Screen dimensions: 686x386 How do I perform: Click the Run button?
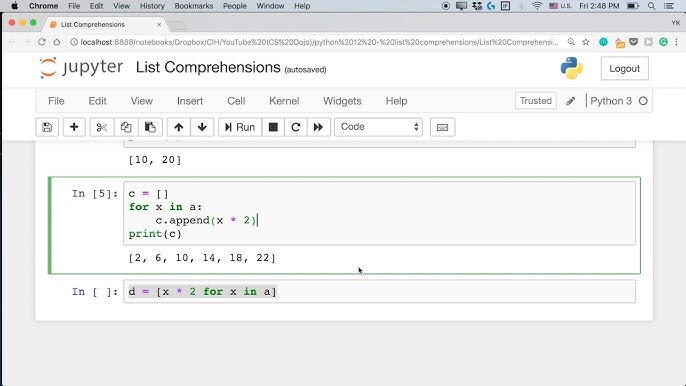coord(240,127)
